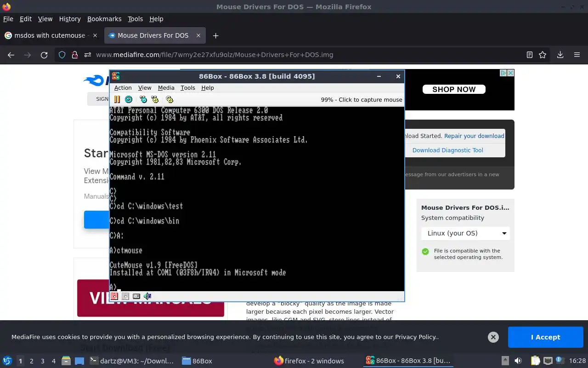Click the 86Box 3.8 taskbar entry

(x=408, y=361)
